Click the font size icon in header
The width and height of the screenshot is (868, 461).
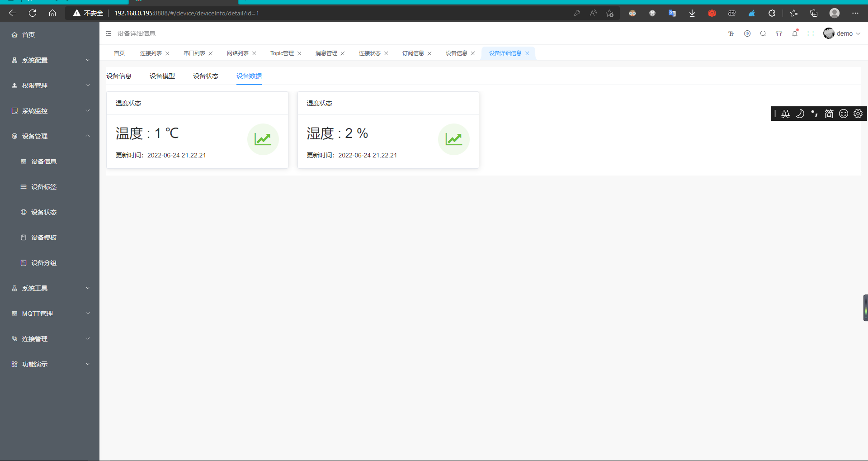pyautogui.click(x=731, y=33)
